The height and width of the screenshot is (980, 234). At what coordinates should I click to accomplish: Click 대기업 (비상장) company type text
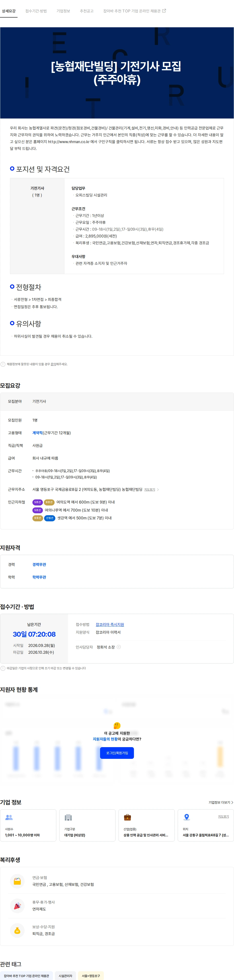point(75,835)
